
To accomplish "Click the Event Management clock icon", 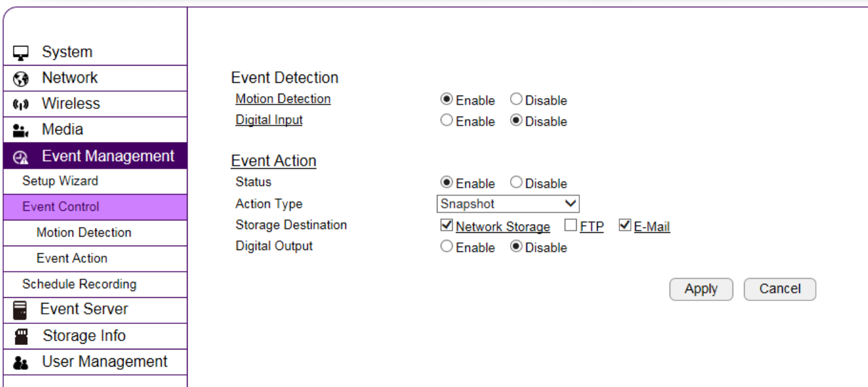I will 21,157.
